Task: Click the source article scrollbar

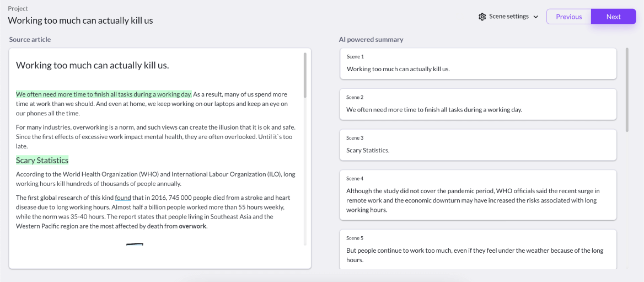Action: [305, 83]
